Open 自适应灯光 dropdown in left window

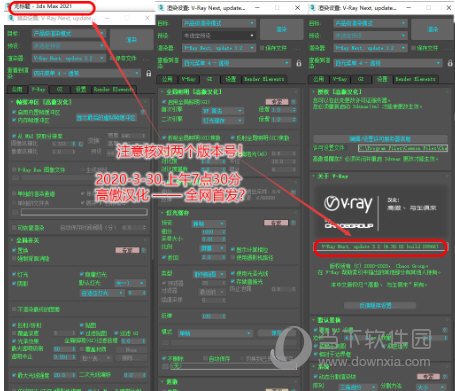tap(102, 293)
